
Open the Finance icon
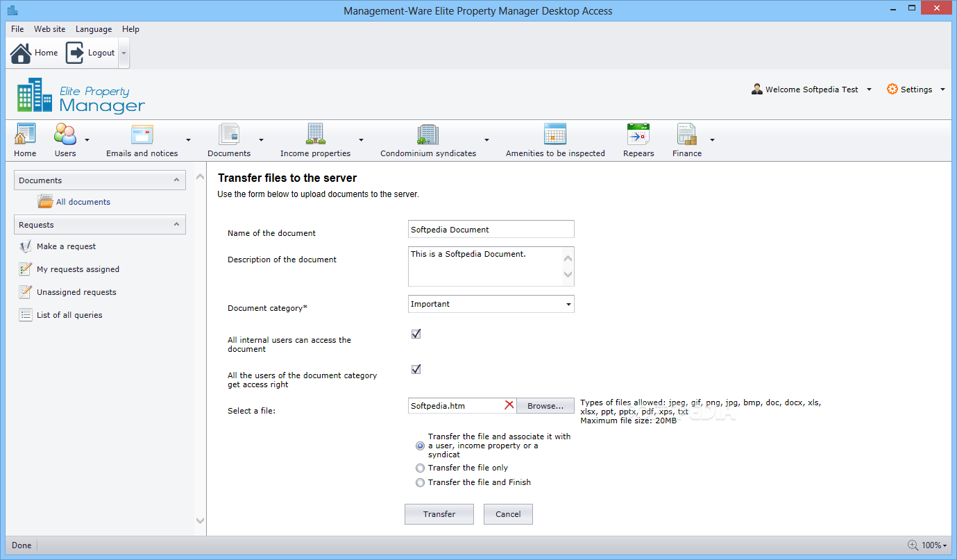click(x=686, y=134)
